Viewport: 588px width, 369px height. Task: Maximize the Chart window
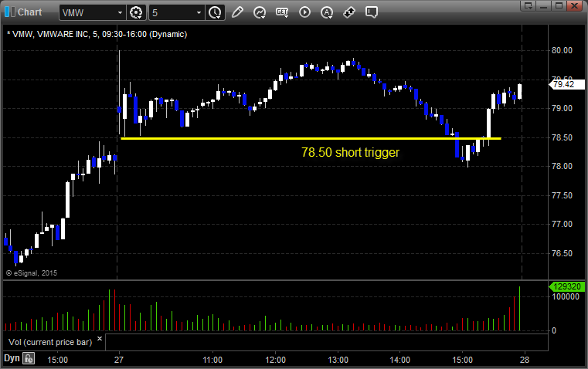pos(559,5)
